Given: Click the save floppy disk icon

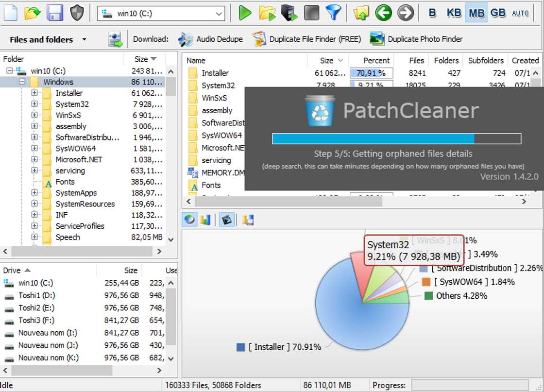Looking at the screenshot, I should click(x=55, y=13).
